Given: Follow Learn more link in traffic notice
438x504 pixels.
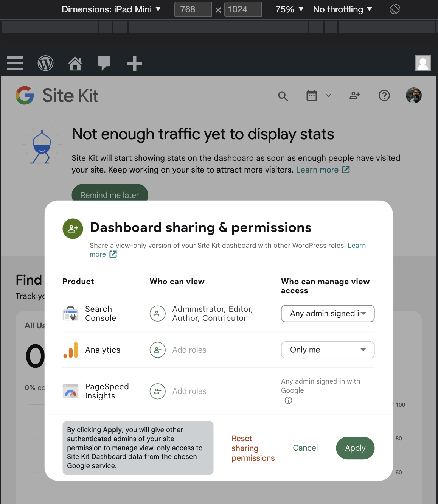Looking at the screenshot, I should pyautogui.click(x=323, y=170).
